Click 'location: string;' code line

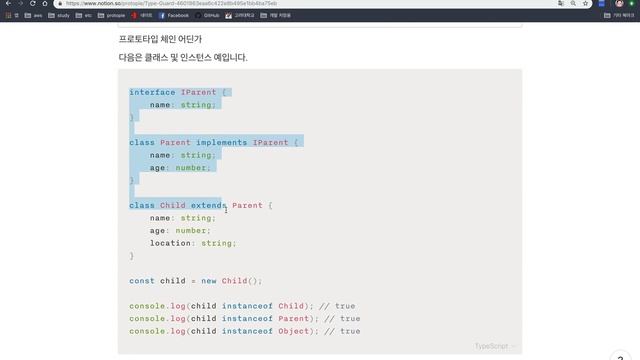pos(193,243)
